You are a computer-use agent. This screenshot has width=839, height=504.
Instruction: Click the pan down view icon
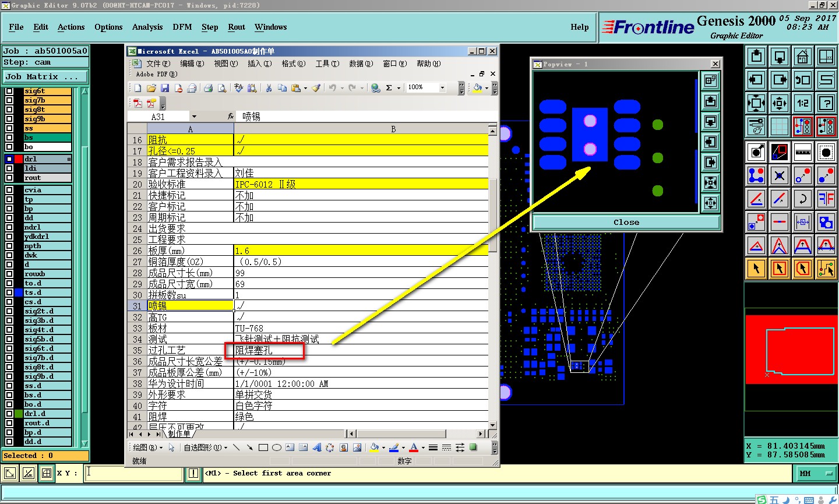coord(780,57)
